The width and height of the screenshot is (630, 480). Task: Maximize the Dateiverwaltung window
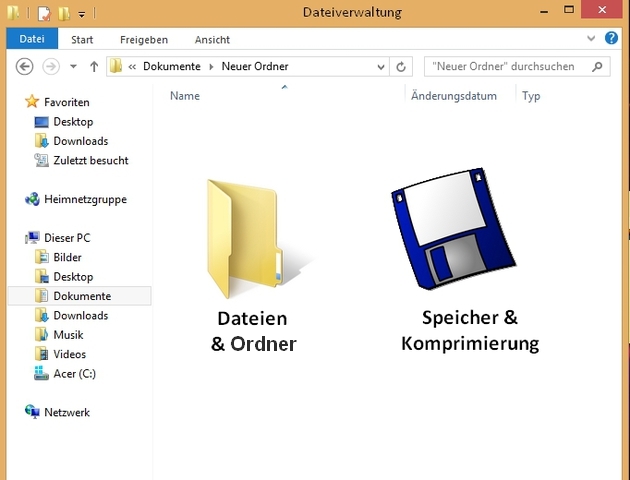point(569,10)
